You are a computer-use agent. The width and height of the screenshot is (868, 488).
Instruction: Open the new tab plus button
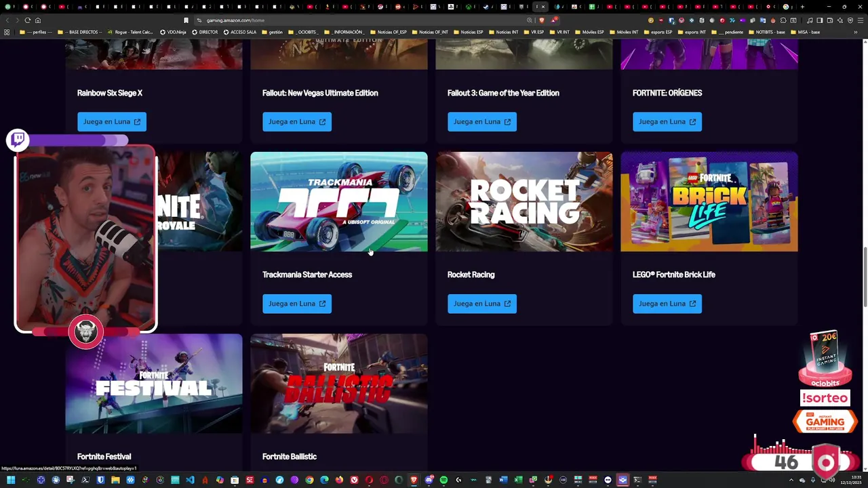pos(802,7)
